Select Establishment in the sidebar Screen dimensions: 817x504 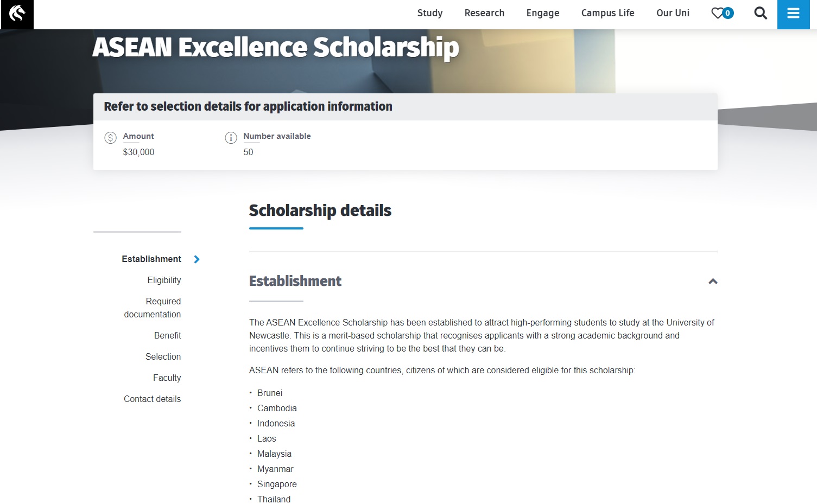pyautogui.click(x=151, y=259)
